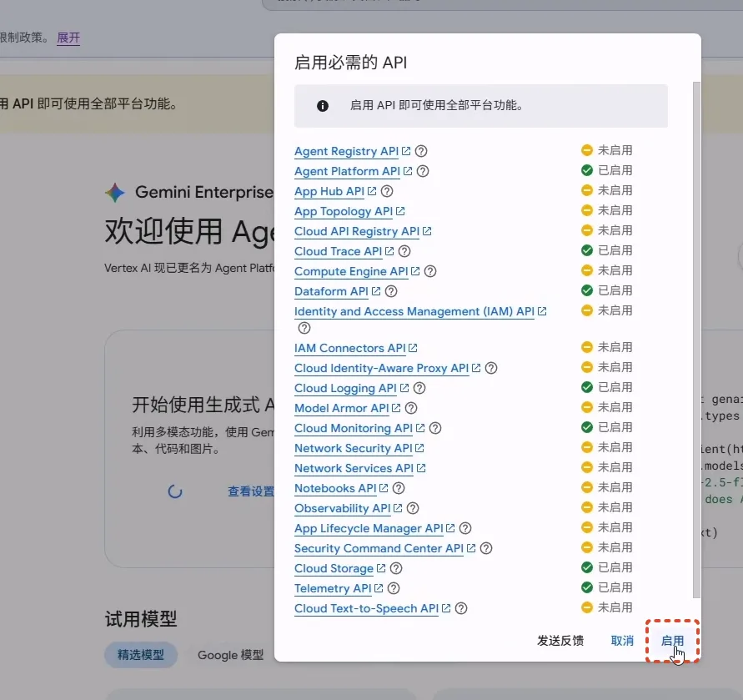Image resolution: width=743 pixels, height=700 pixels.
Task: Open help for Agent Platform API
Action: click(423, 171)
